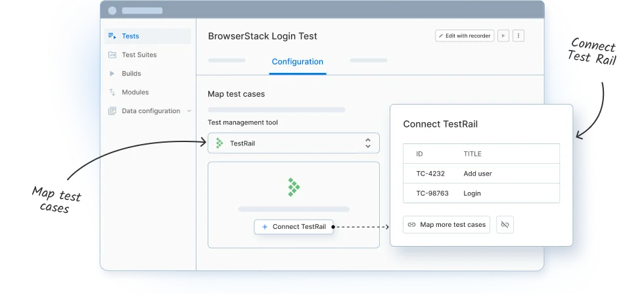Switch to the Configuration tab
This screenshot has height=294, width=644.
297,62
